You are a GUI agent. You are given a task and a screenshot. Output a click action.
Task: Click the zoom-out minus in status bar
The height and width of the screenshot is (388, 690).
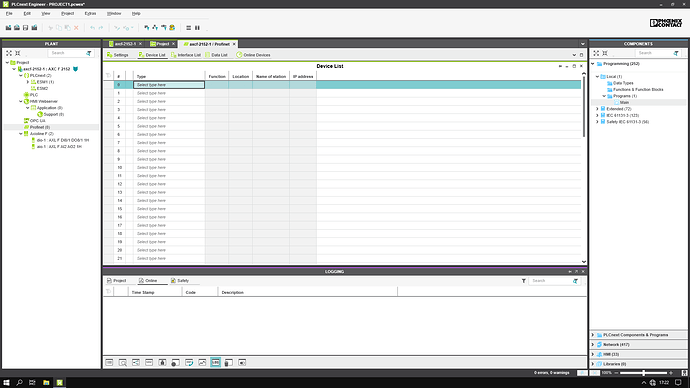tap(616, 373)
